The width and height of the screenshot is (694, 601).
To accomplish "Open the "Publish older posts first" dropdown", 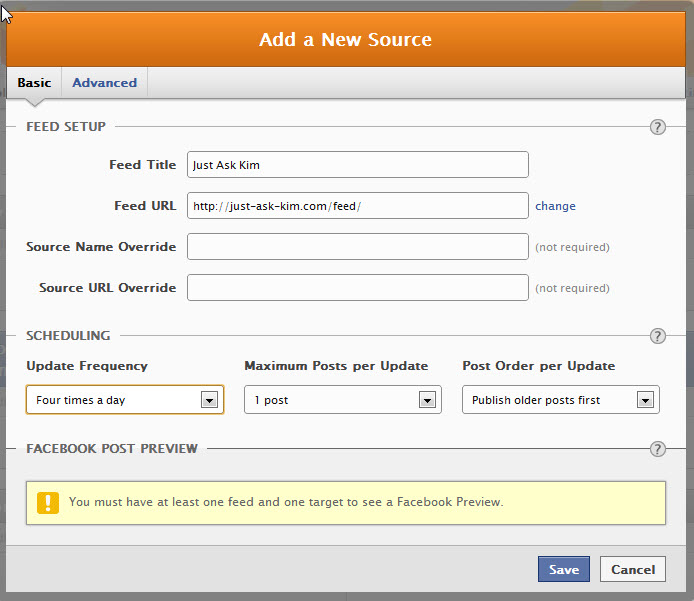I will (x=561, y=400).
